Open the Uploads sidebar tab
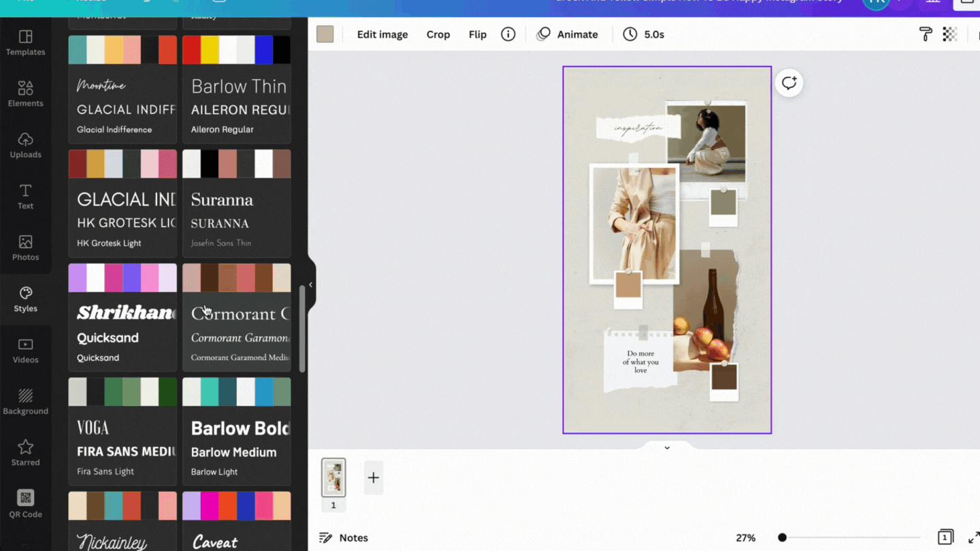This screenshot has width=980, height=551. click(25, 145)
